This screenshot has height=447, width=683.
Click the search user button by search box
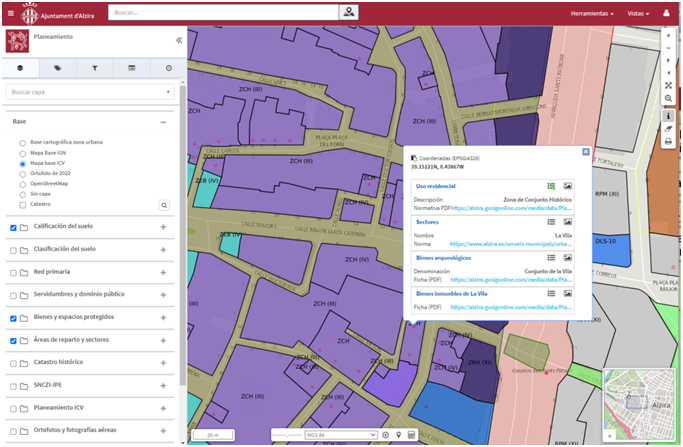pos(348,12)
